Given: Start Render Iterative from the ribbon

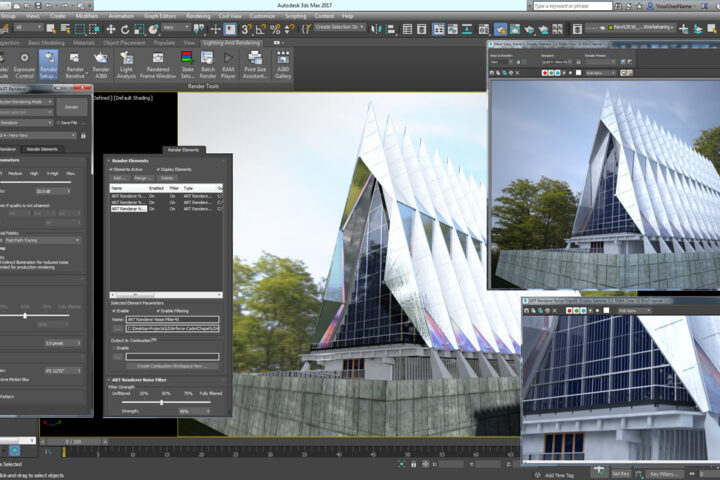Looking at the screenshot, I should click(75, 65).
